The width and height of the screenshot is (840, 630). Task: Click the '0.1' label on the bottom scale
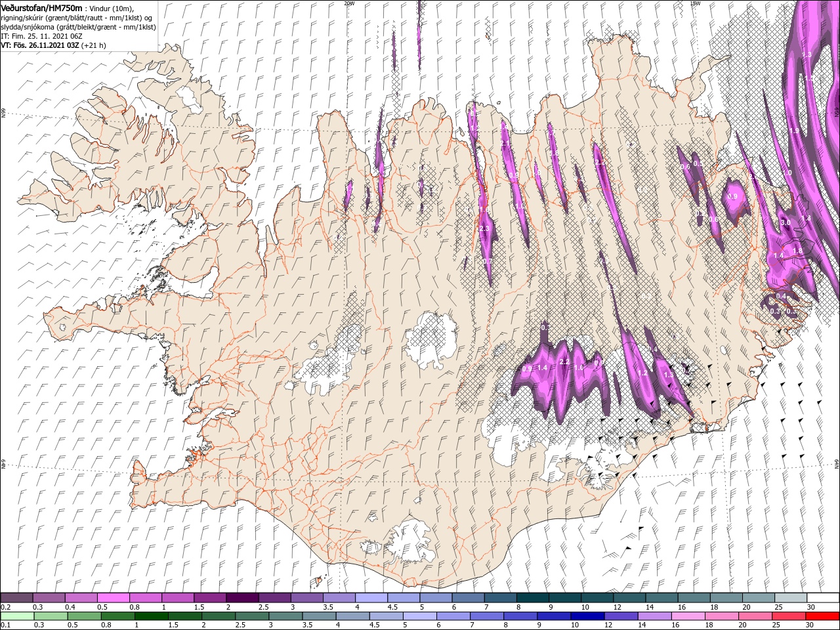5,625
